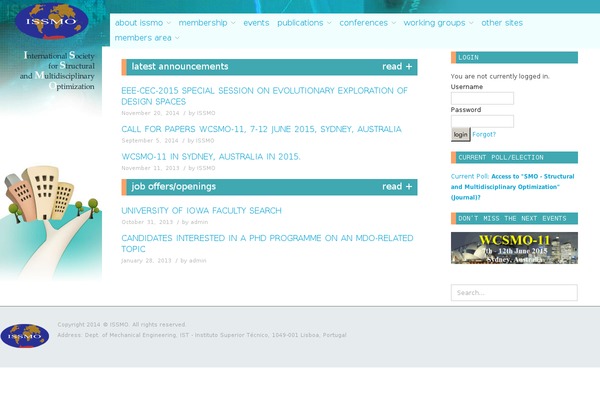
Task: Click the WCSMO-11 Sydney event banner
Action: tap(514, 248)
